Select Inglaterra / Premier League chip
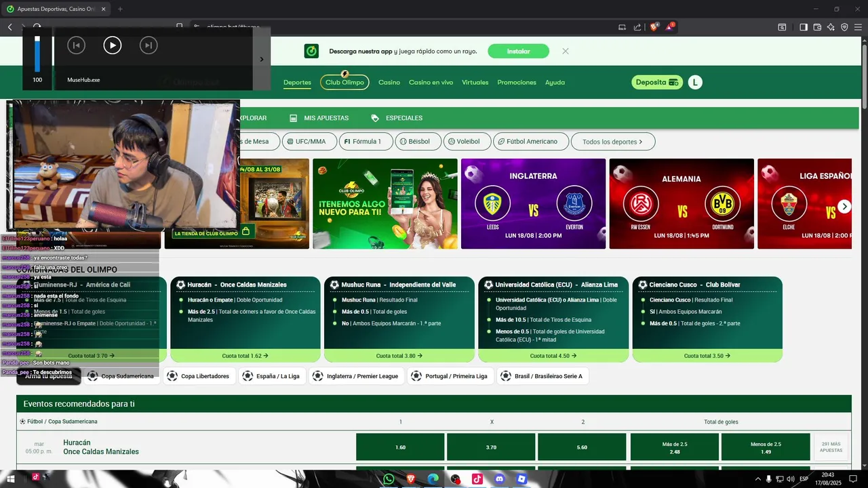 (x=356, y=376)
